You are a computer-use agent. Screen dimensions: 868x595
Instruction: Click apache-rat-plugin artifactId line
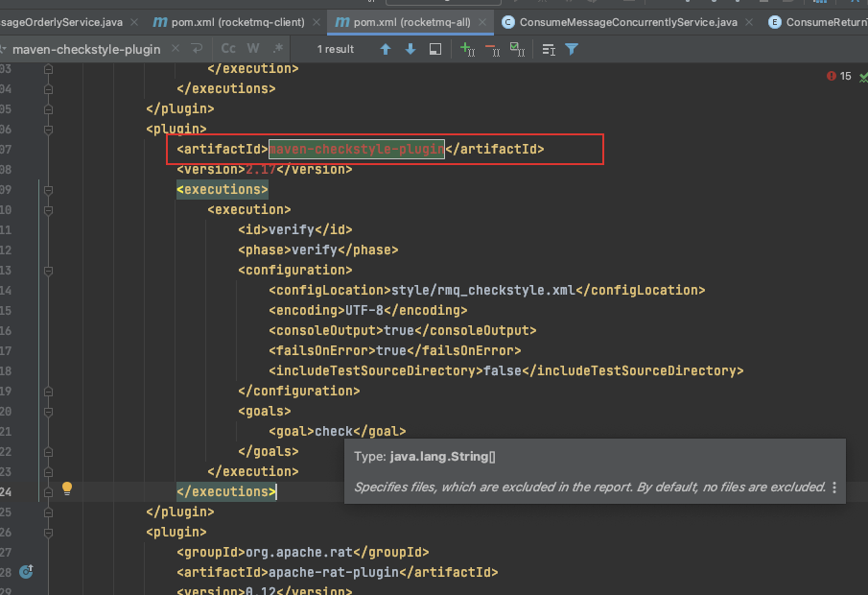(x=337, y=572)
